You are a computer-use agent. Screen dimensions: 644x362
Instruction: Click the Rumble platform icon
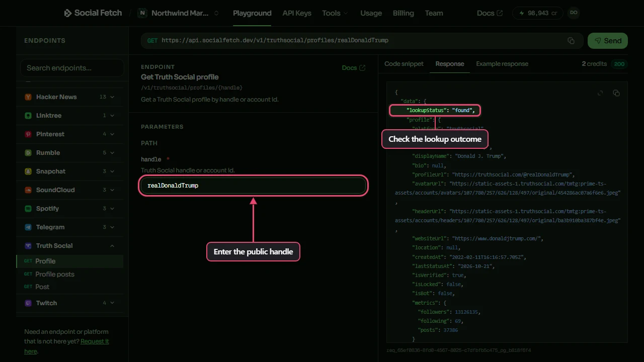click(28, 153)
